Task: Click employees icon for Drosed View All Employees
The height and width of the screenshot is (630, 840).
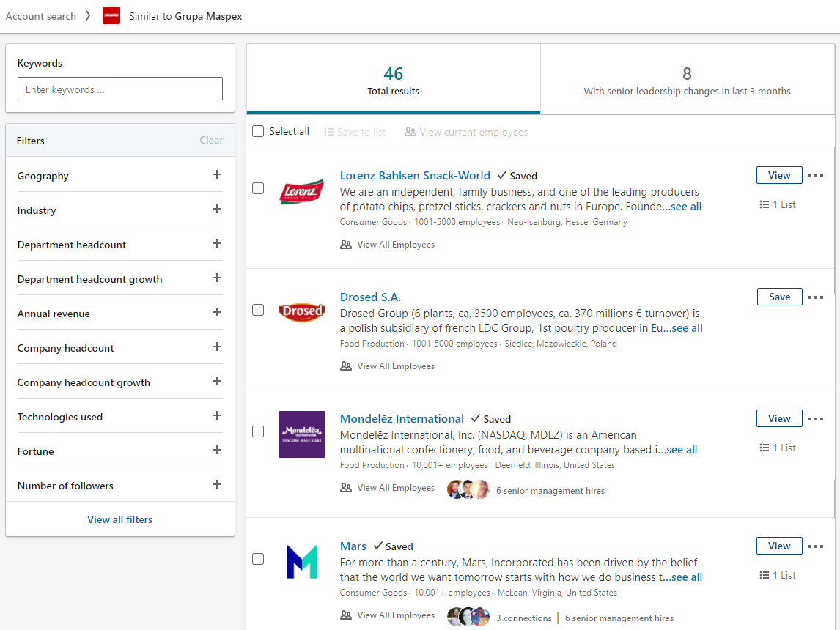Action: 346,366
